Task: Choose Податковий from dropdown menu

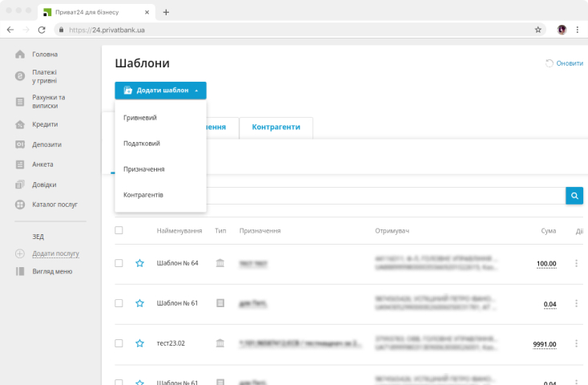Action: pos(142,144)
